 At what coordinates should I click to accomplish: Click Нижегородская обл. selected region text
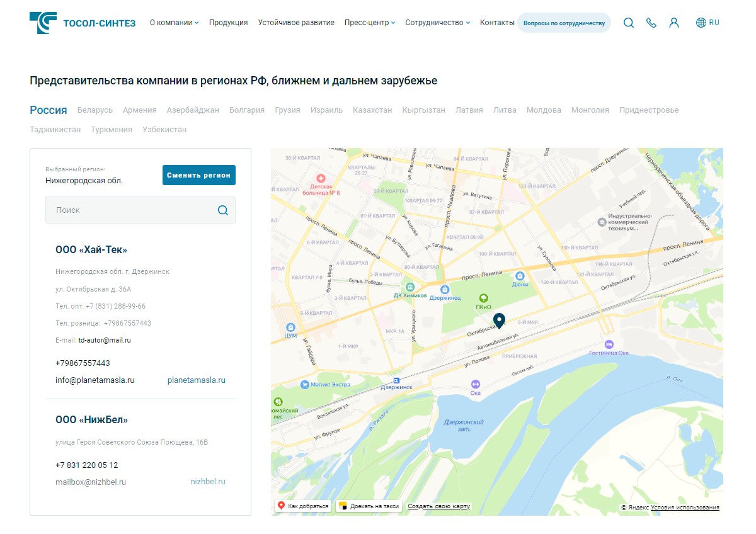click(84, 181)
